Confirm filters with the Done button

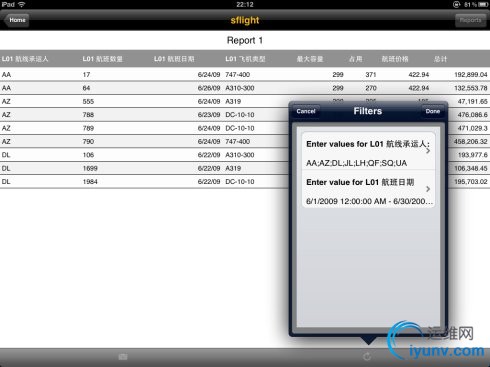coord(432,111)
